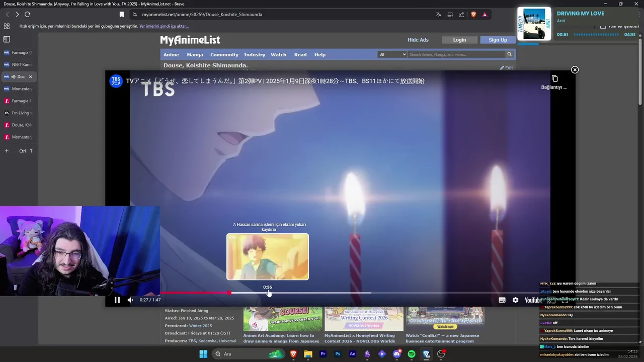
Task: Click the Login button
Action: [x=459, y=40]
